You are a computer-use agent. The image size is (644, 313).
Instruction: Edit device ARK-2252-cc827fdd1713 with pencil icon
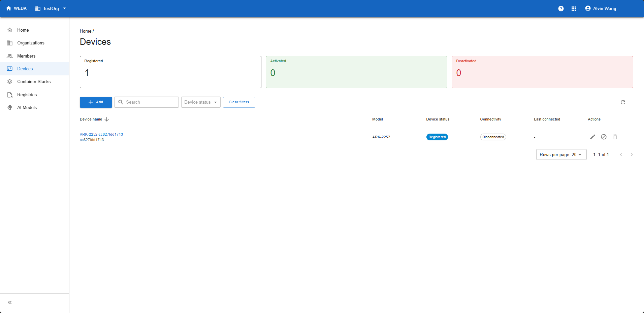[x=593, y=137]
